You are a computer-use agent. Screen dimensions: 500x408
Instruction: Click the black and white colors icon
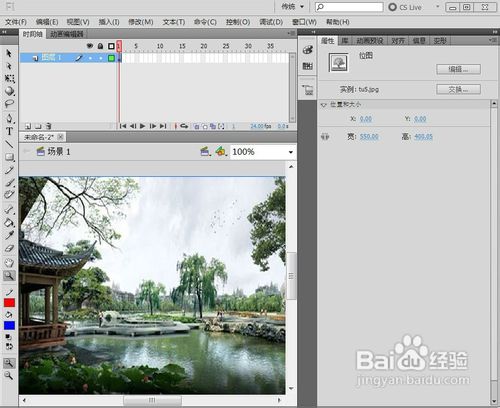(x=9, y=337)
